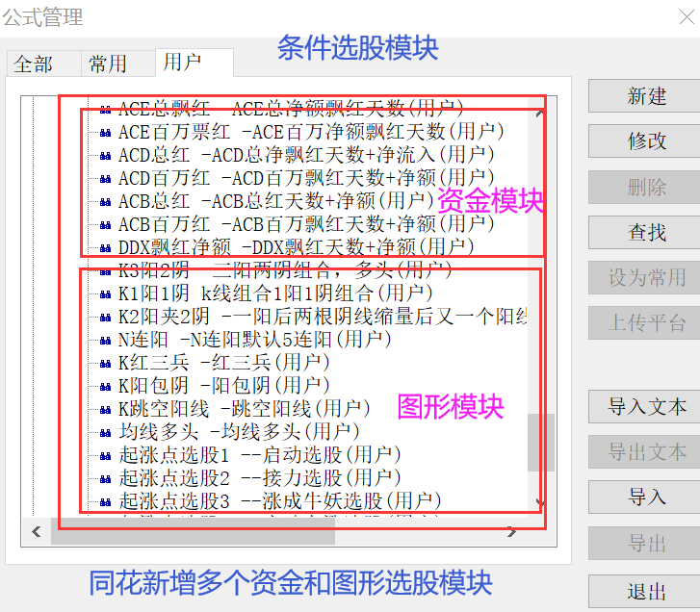
Task: Click the icon beside DDX飘红净额 formula
Action: point(105,248)
